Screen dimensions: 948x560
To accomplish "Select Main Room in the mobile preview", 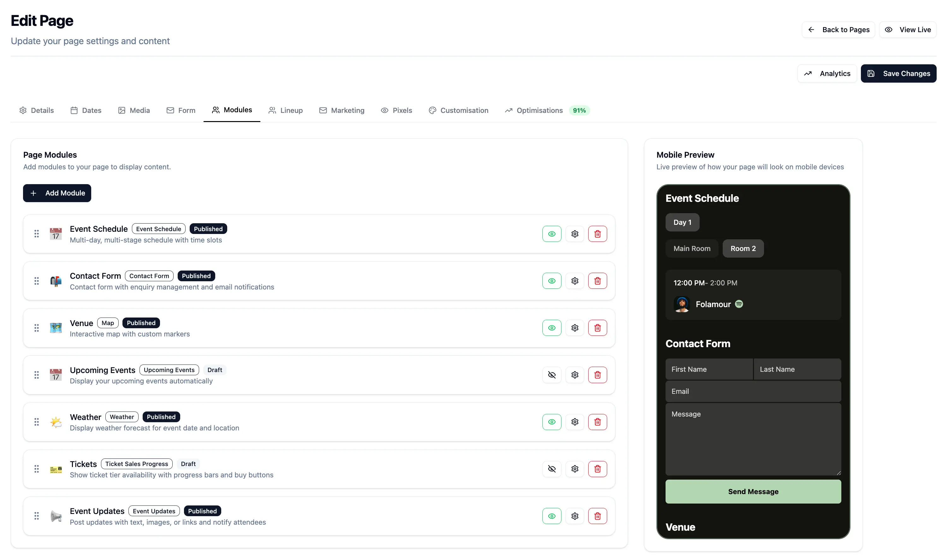I will [691, 248].
